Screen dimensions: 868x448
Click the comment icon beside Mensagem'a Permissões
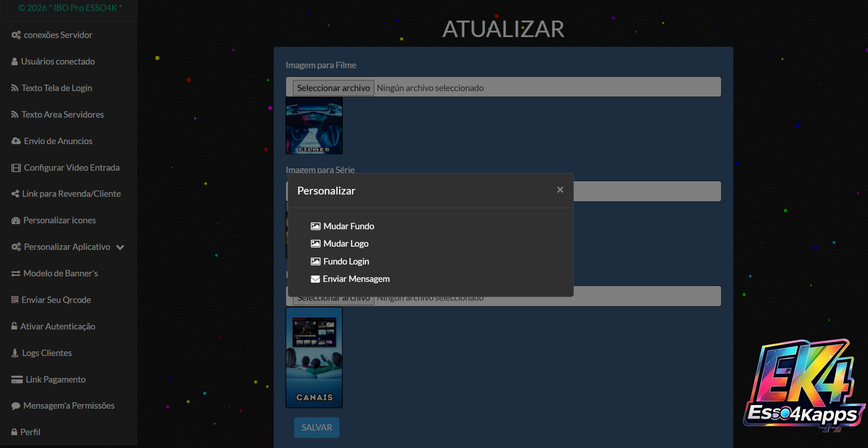[x=16, y=405]
